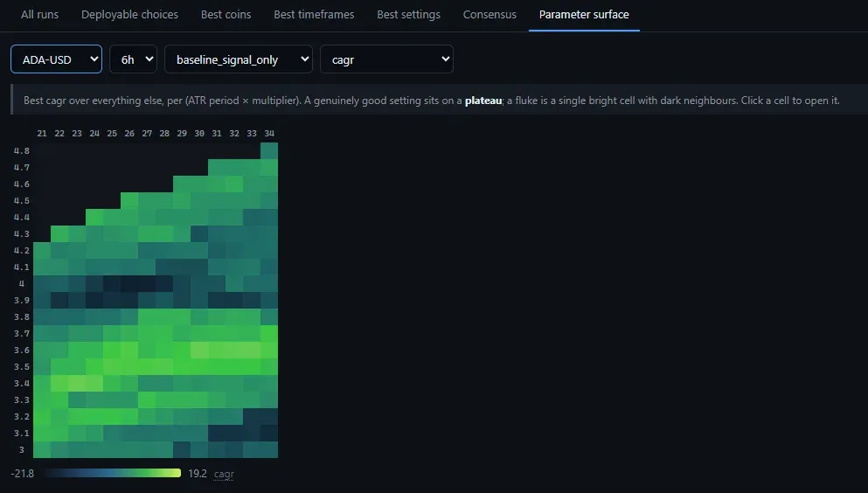868x493 pixels.
Task: Open bright heatmap cell ATR 30, multiplier 3.6
Action: 199,350
